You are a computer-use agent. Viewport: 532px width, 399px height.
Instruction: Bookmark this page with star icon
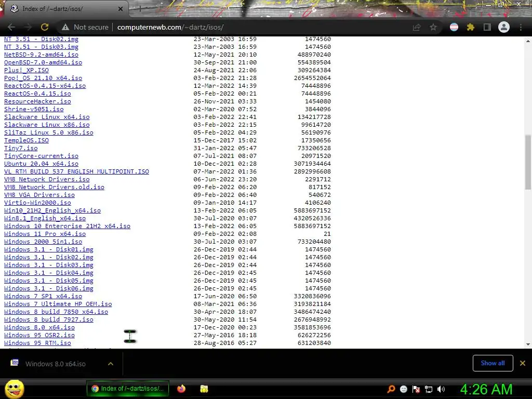point(433,27)
